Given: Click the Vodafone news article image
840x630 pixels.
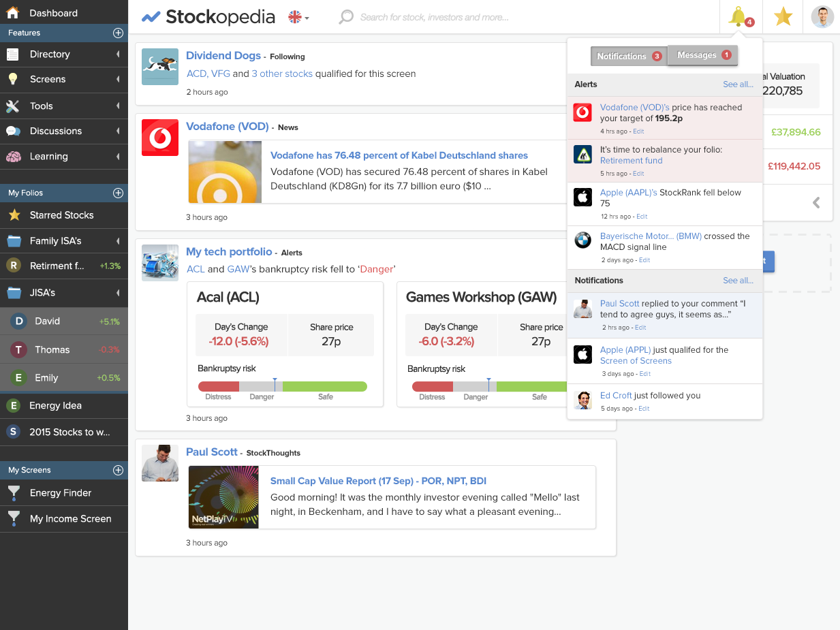Looking at the screenshot, I should click(x=225, y=172).
